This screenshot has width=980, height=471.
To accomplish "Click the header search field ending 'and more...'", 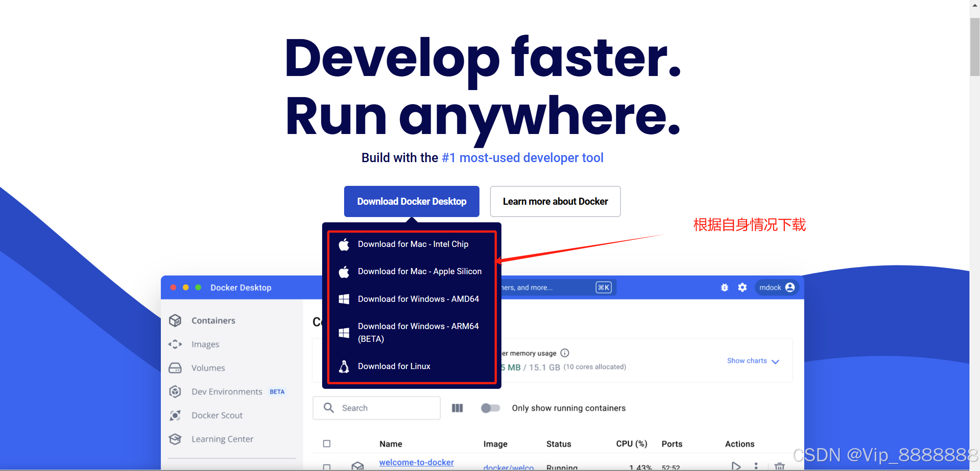I will click(x=558, y=288).
